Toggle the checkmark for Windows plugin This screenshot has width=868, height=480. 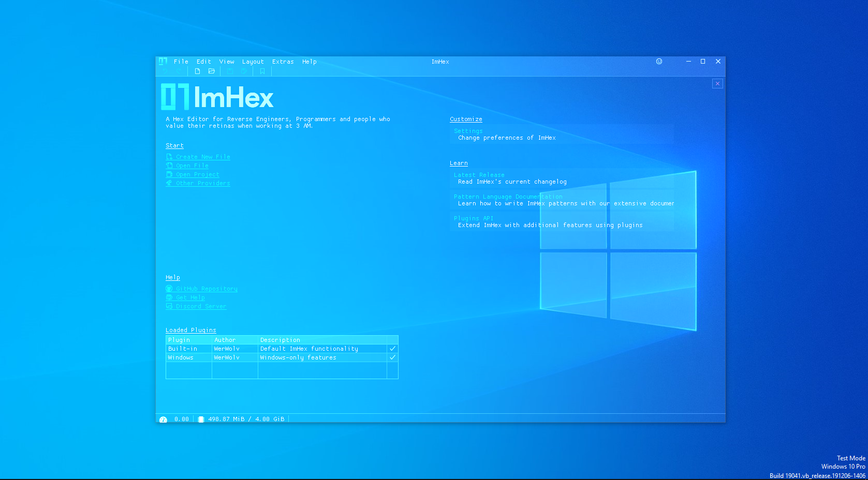(x=392, y=357)
